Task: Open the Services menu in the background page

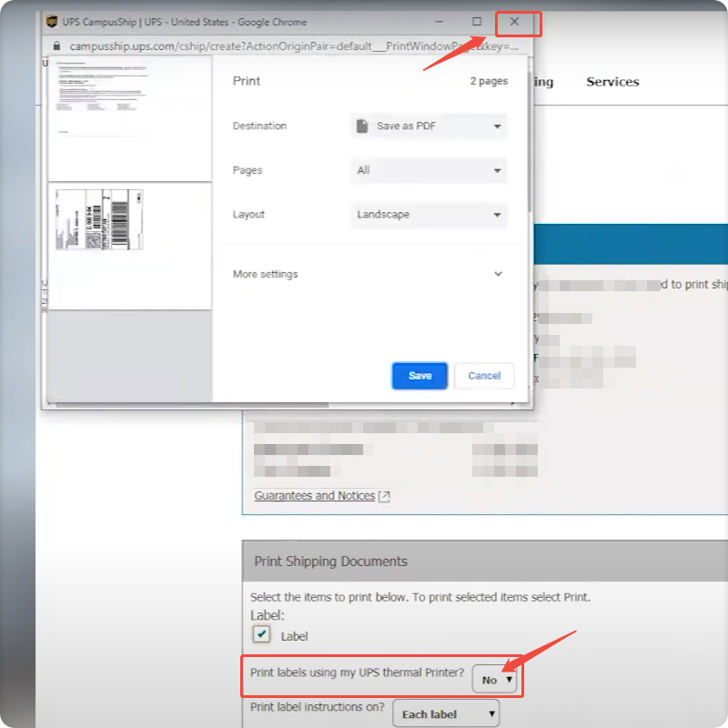Action: point(612,82)
